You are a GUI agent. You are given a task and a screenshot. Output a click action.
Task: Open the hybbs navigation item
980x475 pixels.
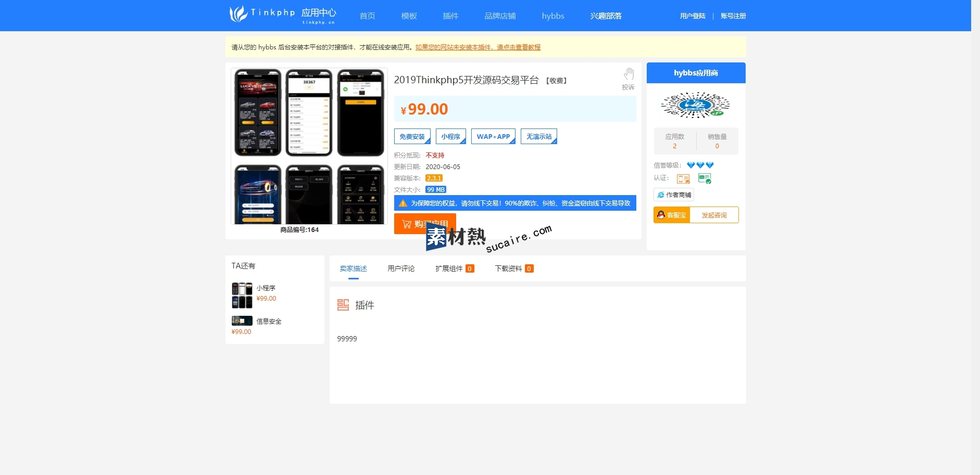click(x=553, y=16)
